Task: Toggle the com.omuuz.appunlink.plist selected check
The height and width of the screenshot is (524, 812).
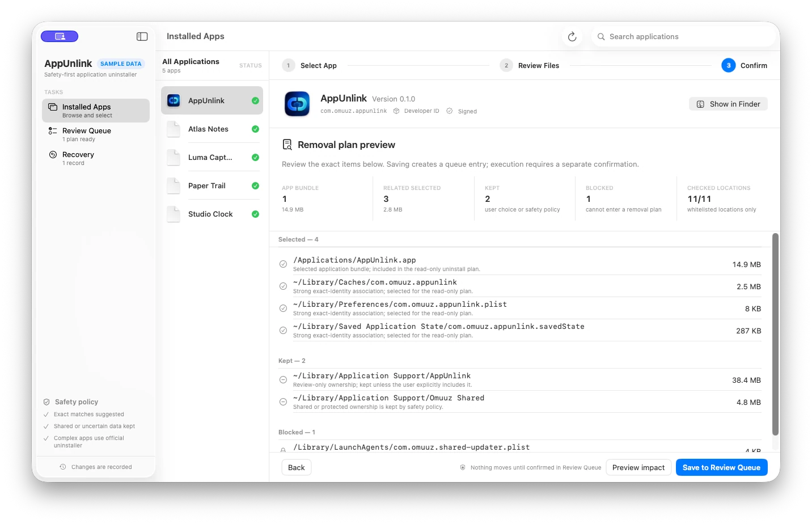Action: (x=283, y=309)
